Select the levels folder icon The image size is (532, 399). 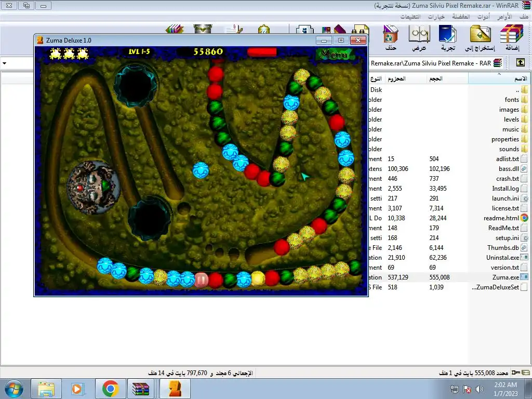[x=525, y=119]
